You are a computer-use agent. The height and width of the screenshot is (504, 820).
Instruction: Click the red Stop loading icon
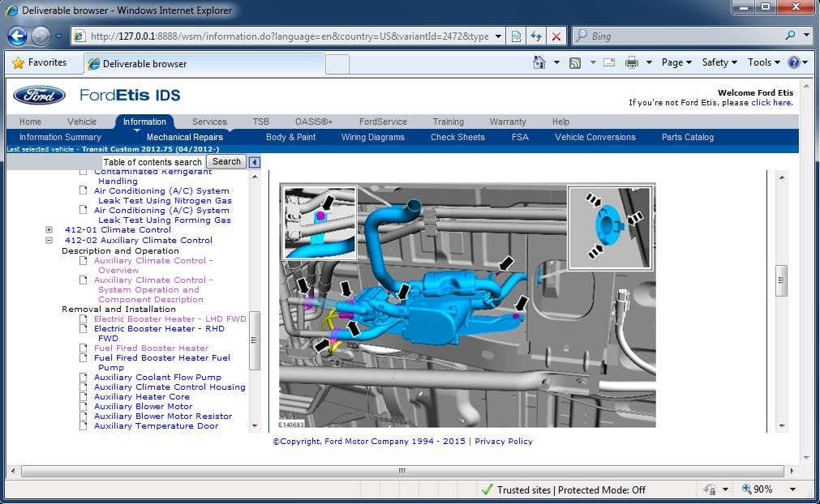tap(556, 36)
